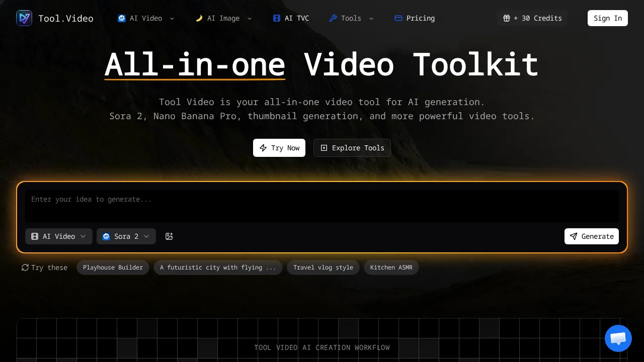
Task: Click the image upload icon in prompt bar
Action: 169,236
